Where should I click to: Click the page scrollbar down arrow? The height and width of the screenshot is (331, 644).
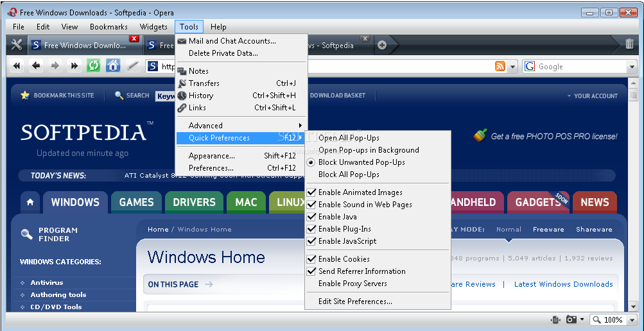pyautogui.click(x=633, y=306)
